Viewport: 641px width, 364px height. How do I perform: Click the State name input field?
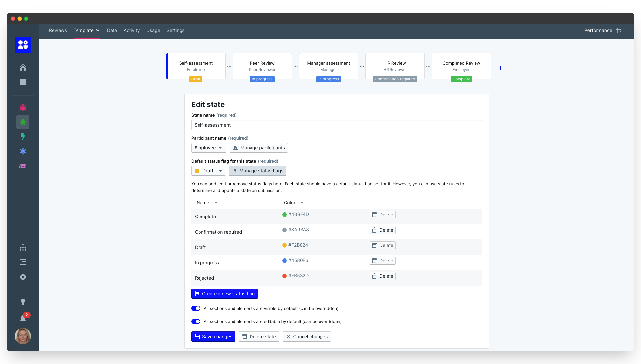coord(336,125)
